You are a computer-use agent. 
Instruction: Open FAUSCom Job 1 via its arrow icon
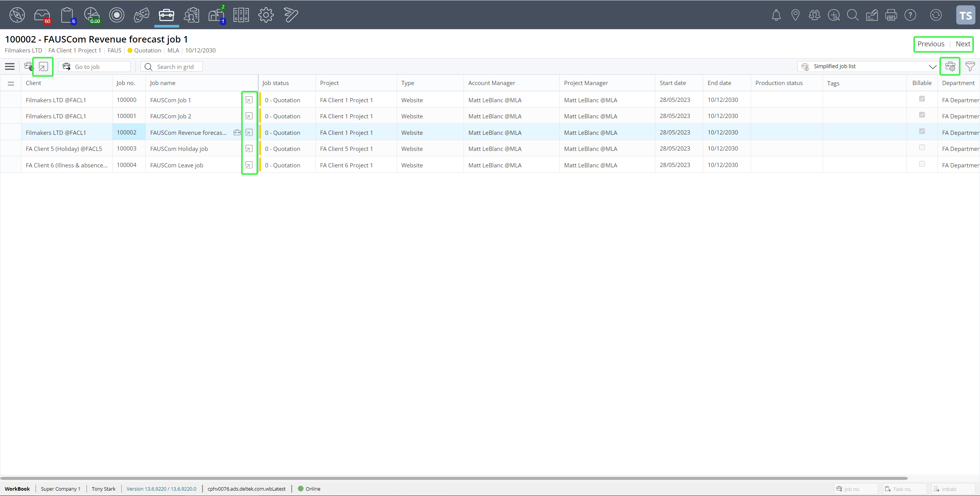point(249,100)
